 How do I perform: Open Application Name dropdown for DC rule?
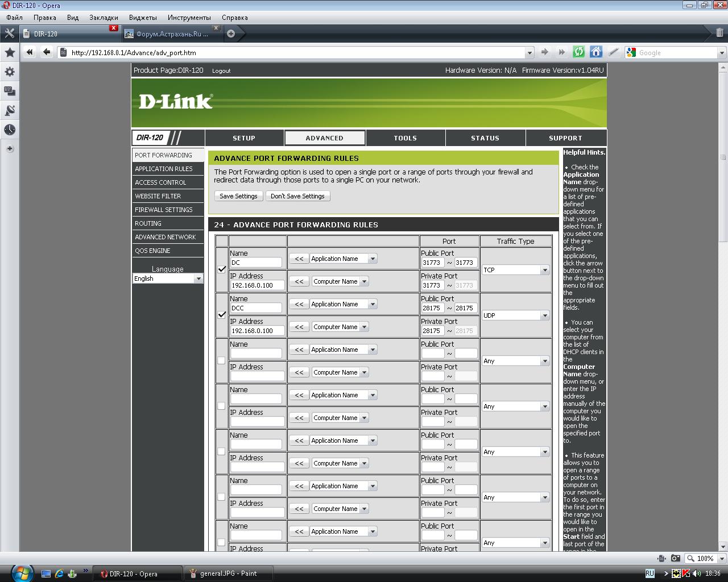click(x=344, y=259)
